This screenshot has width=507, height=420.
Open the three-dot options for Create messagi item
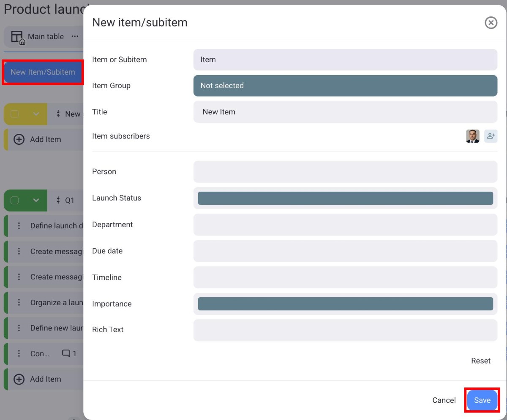coord(19,251)
